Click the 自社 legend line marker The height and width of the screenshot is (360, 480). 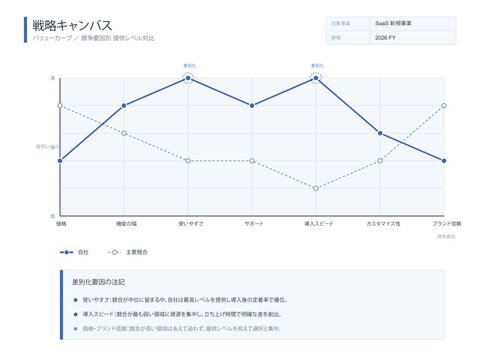[66, 252]
